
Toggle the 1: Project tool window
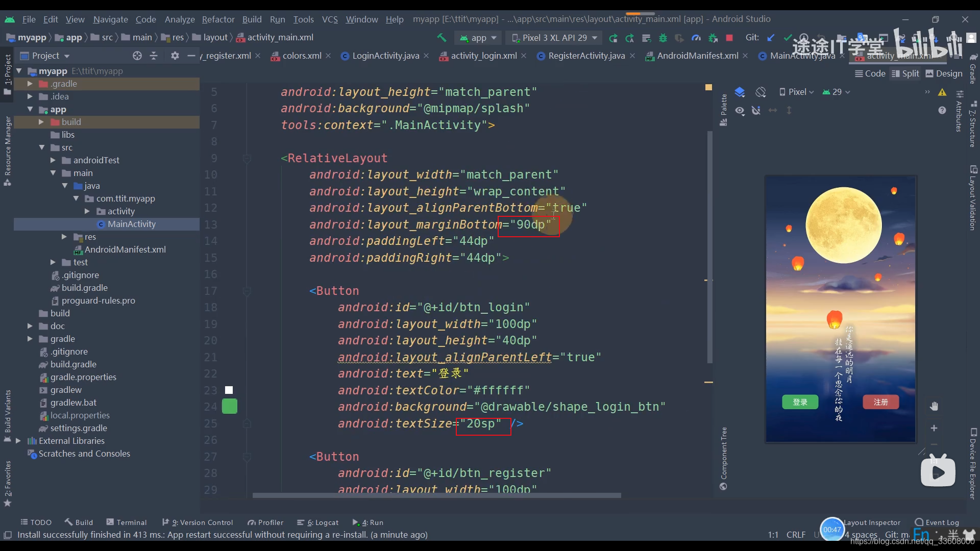[x=7, y=74]
